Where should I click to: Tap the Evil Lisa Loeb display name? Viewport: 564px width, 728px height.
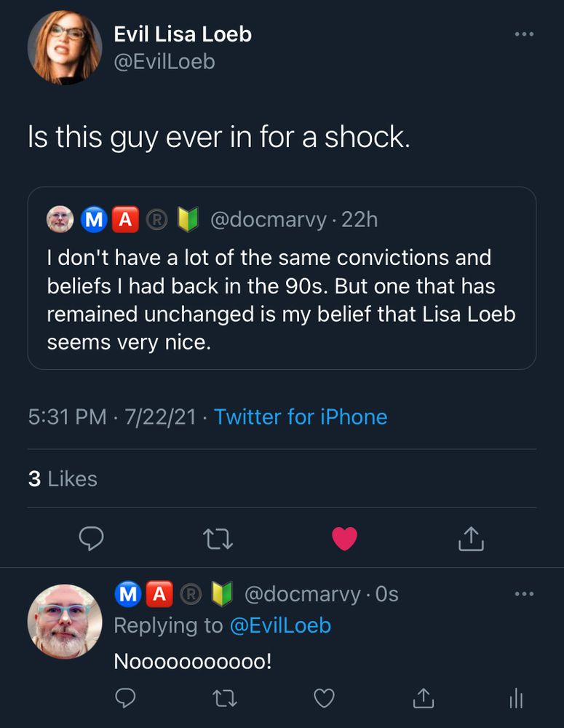point(183,34)
